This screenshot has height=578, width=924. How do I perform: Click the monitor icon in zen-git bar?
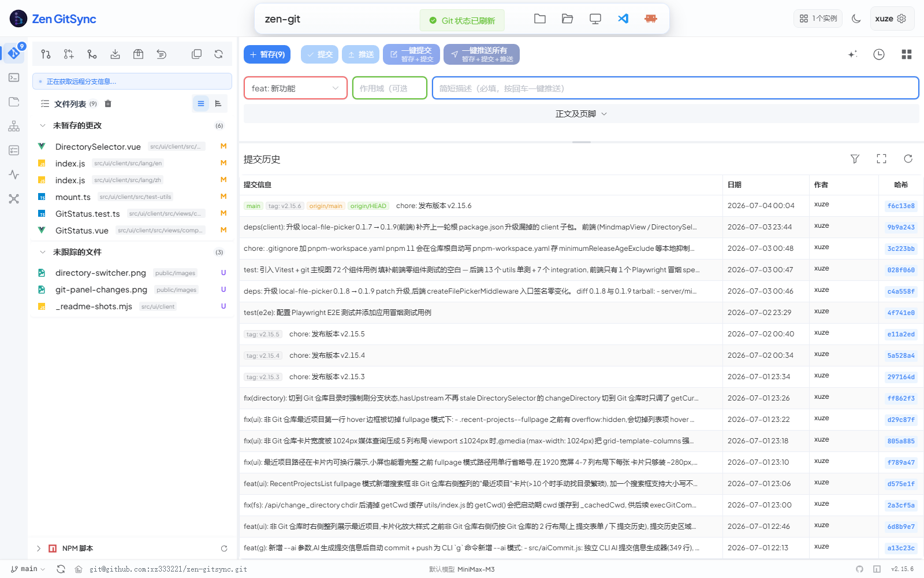595,18
